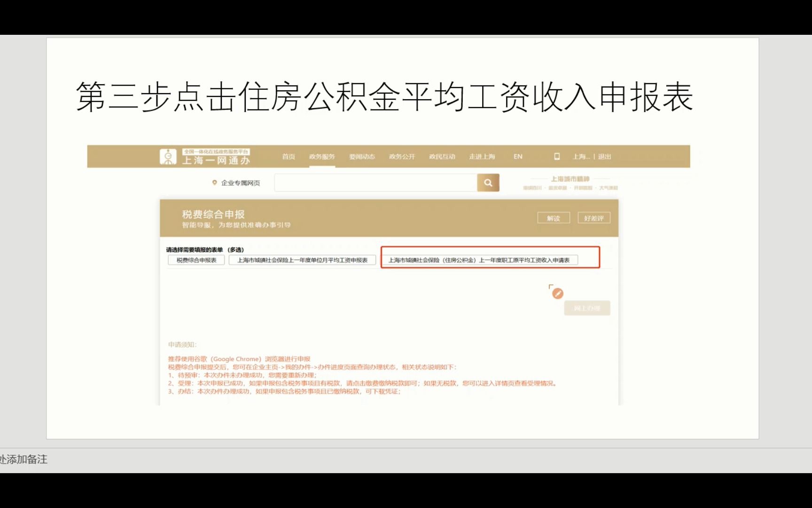Click inside the search input field
The image size is (812, 508).
click(376, 183)
